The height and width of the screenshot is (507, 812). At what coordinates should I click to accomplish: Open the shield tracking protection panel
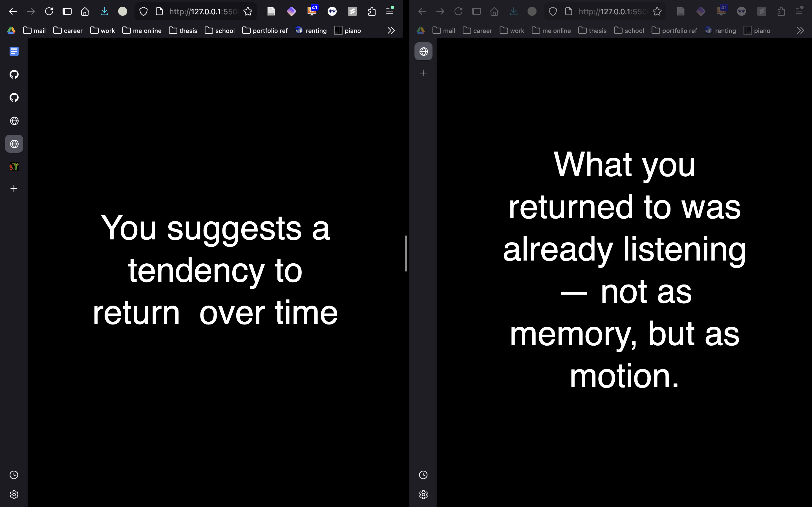pos(144,11)
